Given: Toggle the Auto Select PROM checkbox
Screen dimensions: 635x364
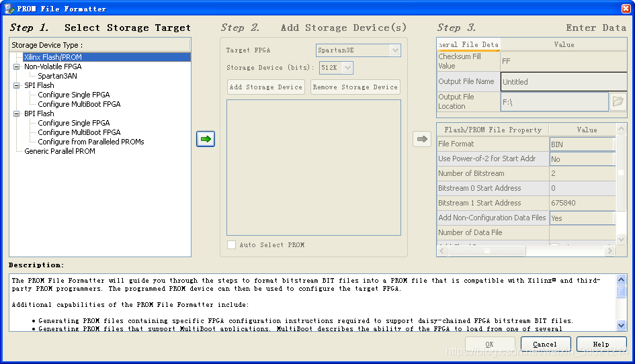Looking at the screenshot, I should coord(231,244).
